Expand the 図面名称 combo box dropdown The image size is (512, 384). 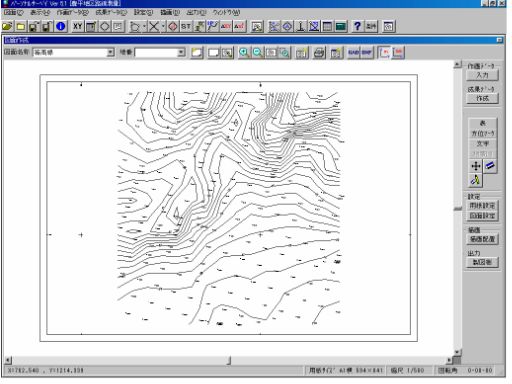110,52
